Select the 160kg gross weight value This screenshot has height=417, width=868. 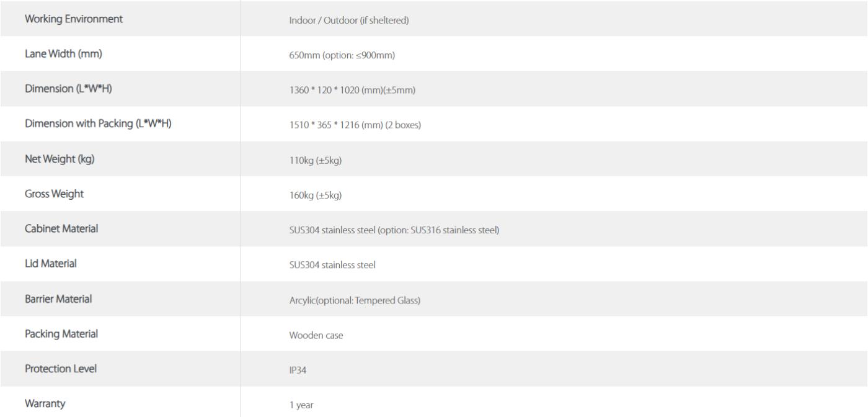[x=316, y=196]
